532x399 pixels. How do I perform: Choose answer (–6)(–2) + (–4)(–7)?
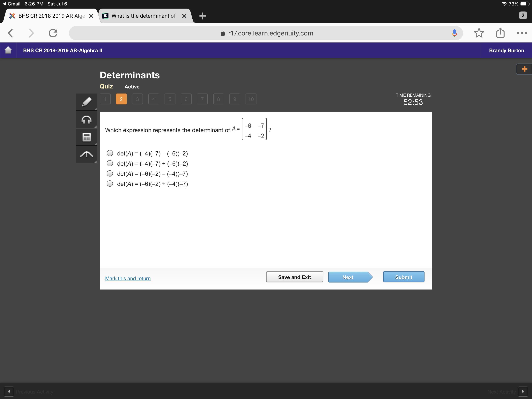click(x=110, y=184)
